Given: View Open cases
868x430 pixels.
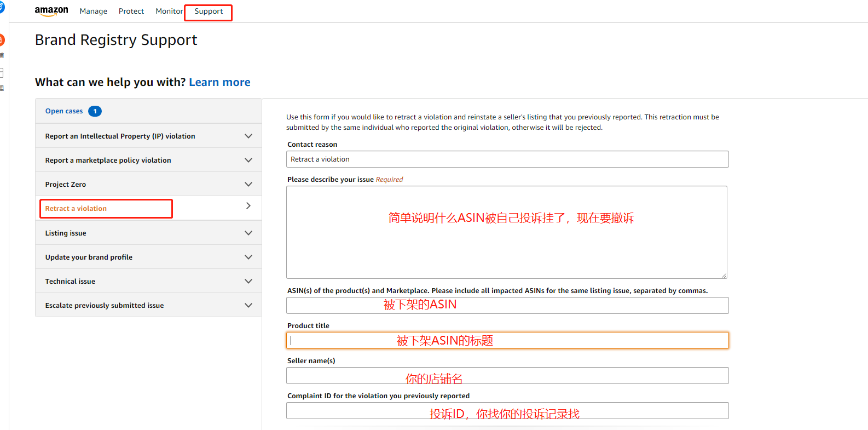Looking at the screenshot, I should (x=64, y=111).
